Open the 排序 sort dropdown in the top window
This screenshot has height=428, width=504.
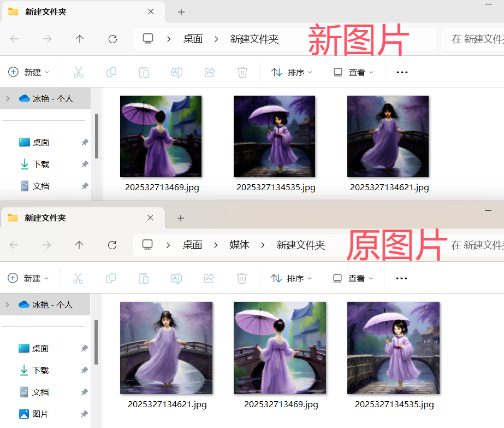[292, 72]
